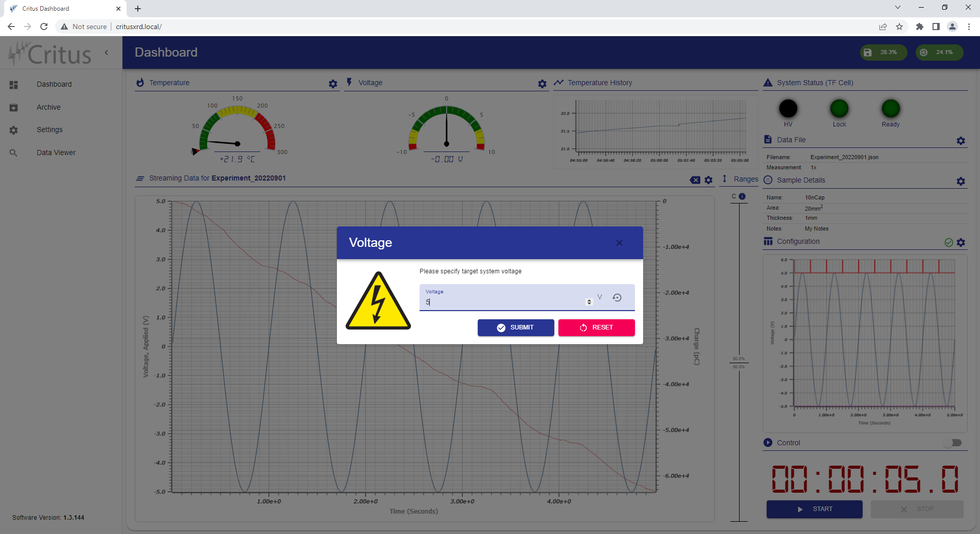Open Configuration settings gear

pyautogui.click(x=961, y=243)
